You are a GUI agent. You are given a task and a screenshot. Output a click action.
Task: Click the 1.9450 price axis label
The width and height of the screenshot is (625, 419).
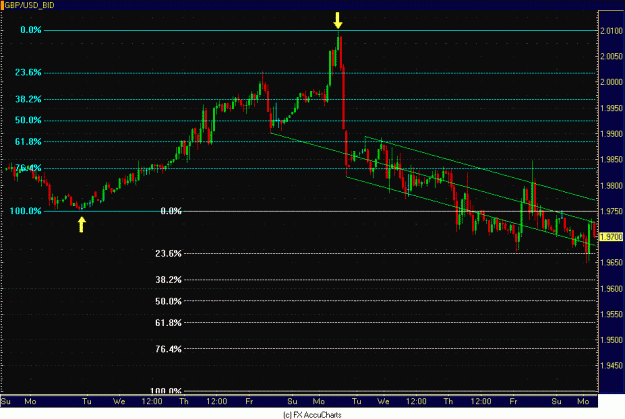[611, 366]
